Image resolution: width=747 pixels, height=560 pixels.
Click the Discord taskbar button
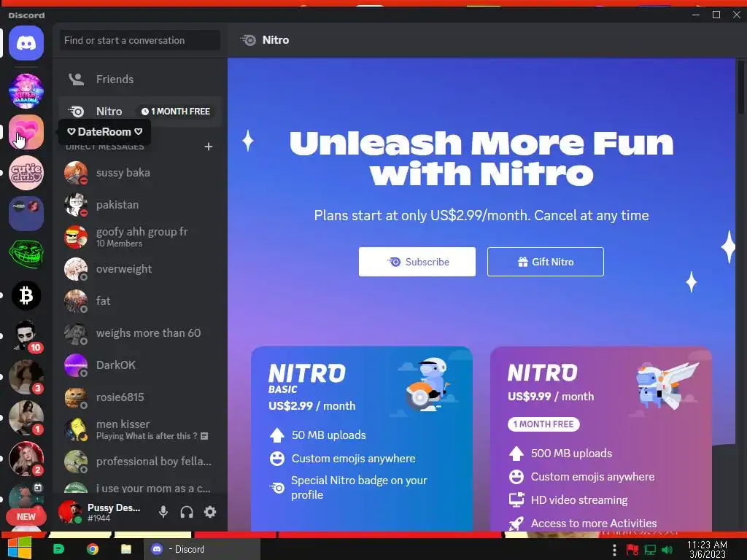point(202,549)
